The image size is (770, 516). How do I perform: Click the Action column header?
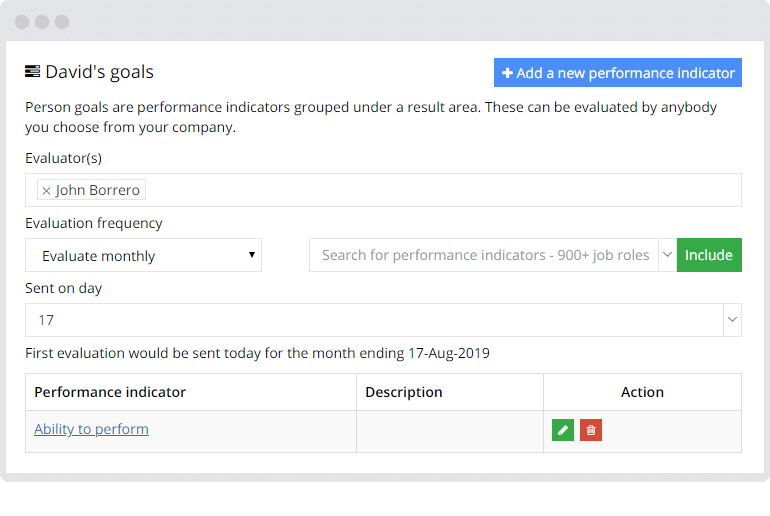642,392
